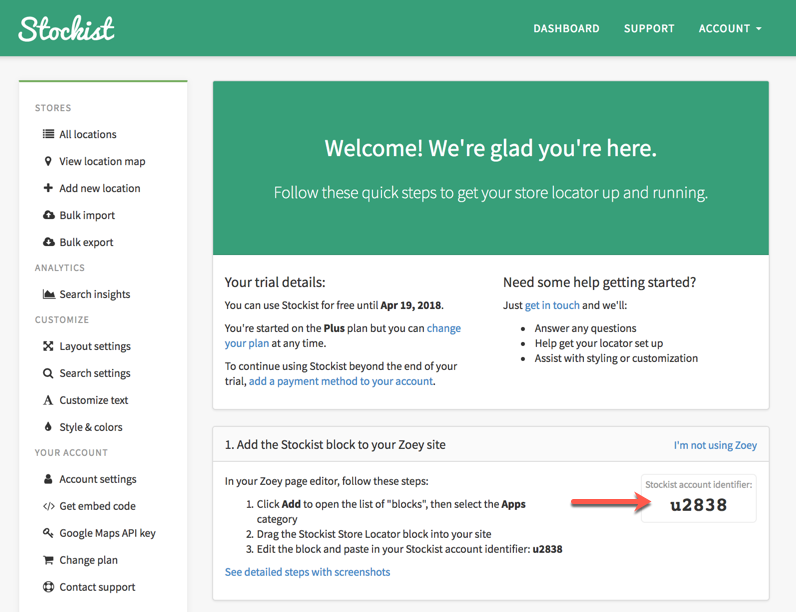This screenshot has width=796, height=612.
Task: Select View location map in sidebar
Action: [102, 161]
